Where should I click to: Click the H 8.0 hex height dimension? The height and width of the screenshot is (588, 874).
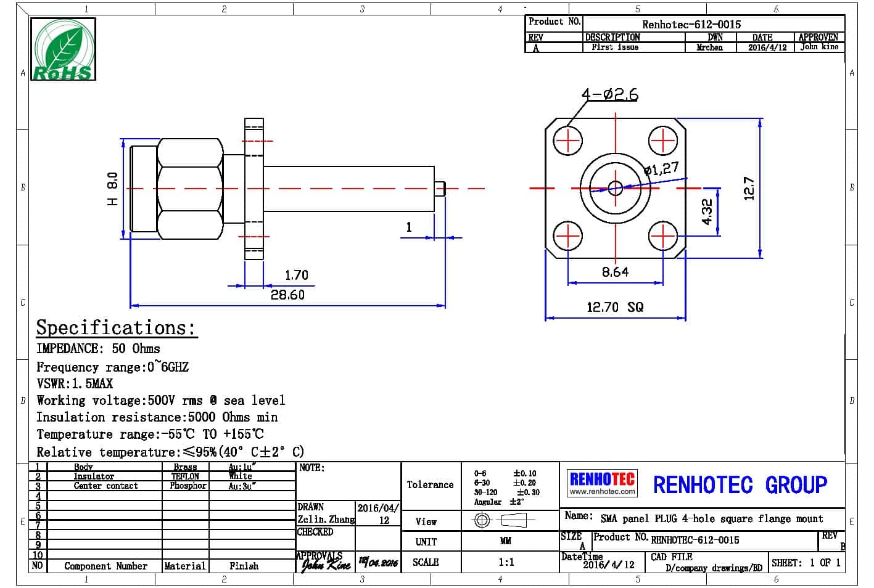[x=112, y=189]
